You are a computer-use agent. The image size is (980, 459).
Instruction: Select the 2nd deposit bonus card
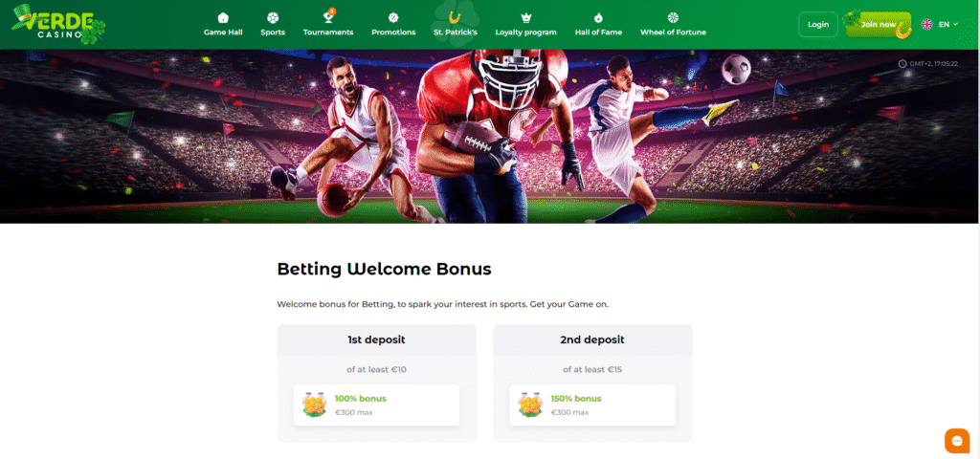tap(592, 382)
